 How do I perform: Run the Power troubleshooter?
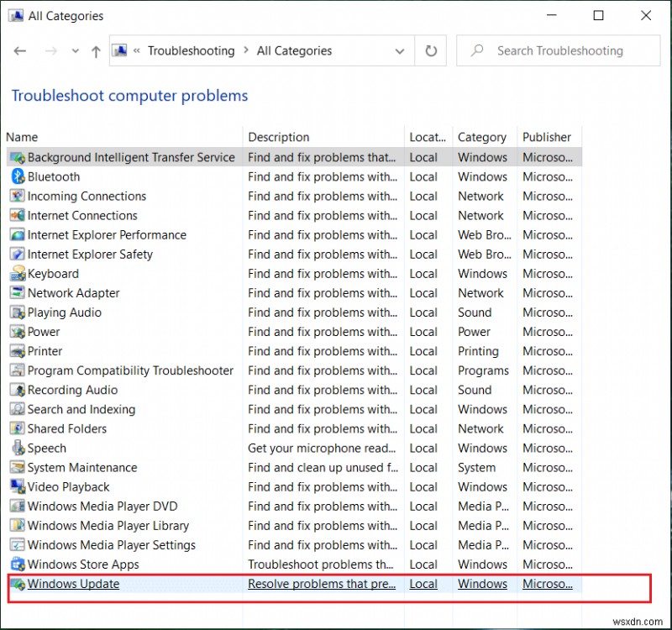[x=44, y=332]
